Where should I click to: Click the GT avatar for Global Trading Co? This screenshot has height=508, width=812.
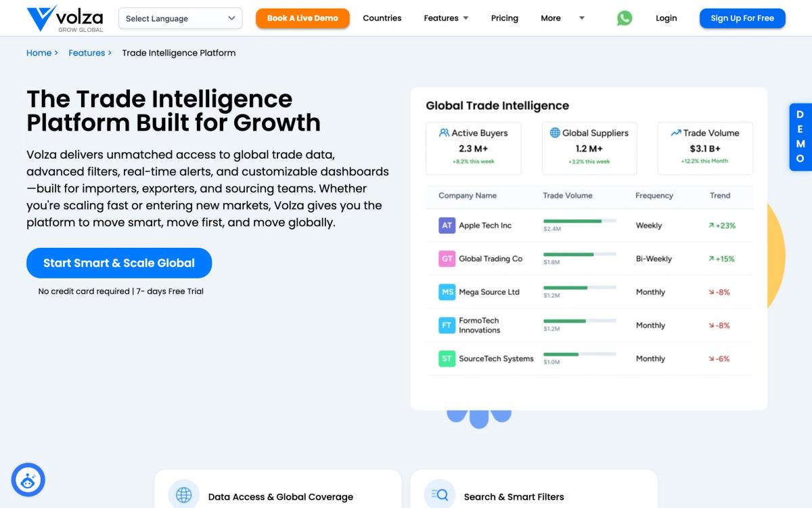(447, 259)
